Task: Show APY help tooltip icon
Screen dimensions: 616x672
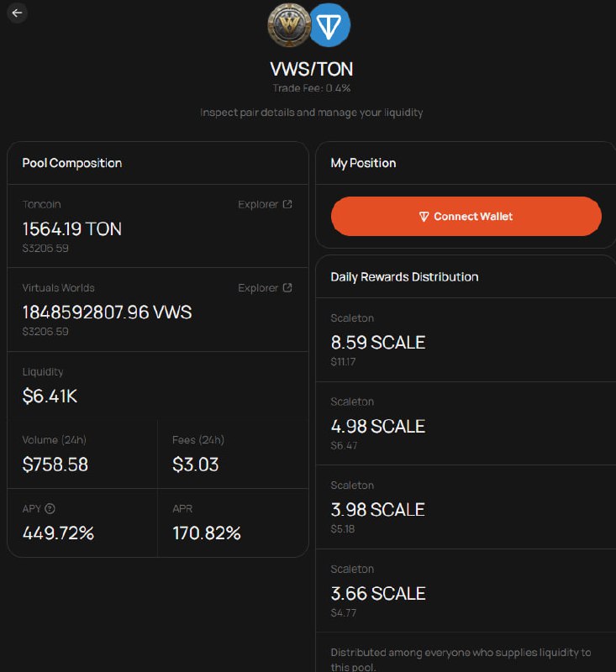Action: point(50,509)
